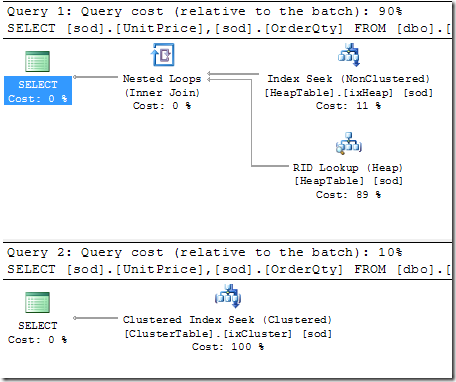Click the Query 2 SELECT Cost 0% label

tap(38, 333)
